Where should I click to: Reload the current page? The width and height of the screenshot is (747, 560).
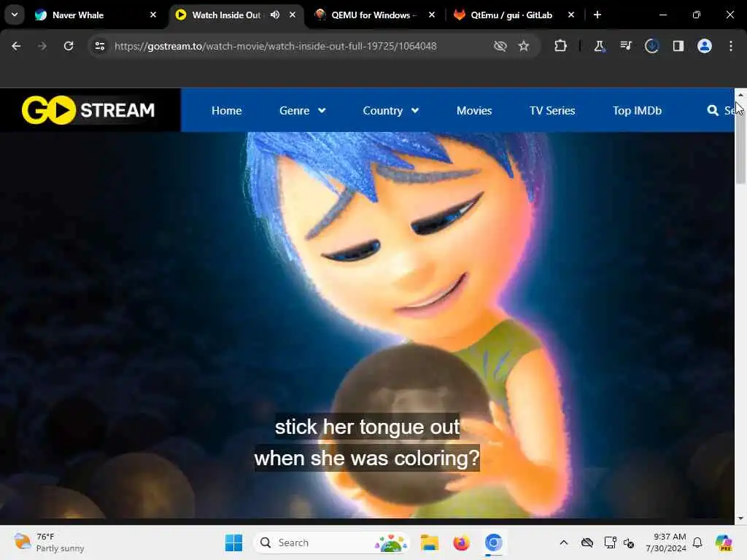pyautogui.click(x=69, y=46)
